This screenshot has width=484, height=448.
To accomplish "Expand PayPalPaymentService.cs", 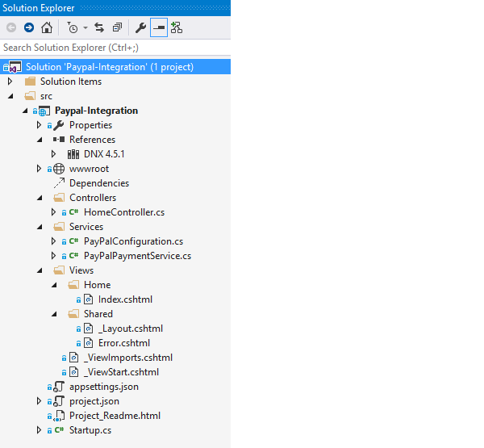I will [53, 256].
